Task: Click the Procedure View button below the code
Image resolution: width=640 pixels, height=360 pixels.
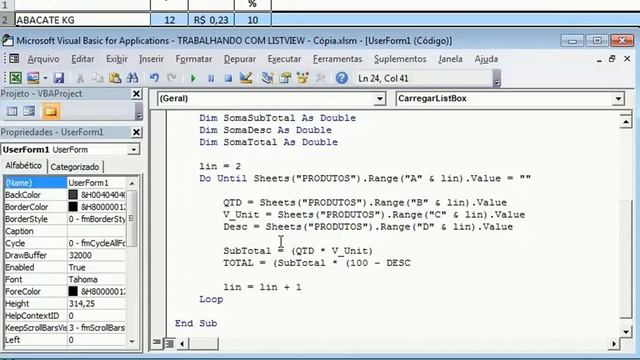Action: coord(157,343)
